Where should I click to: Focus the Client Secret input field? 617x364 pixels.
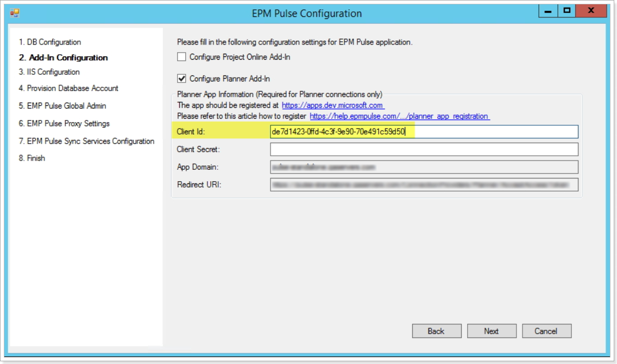pos(424,149)
